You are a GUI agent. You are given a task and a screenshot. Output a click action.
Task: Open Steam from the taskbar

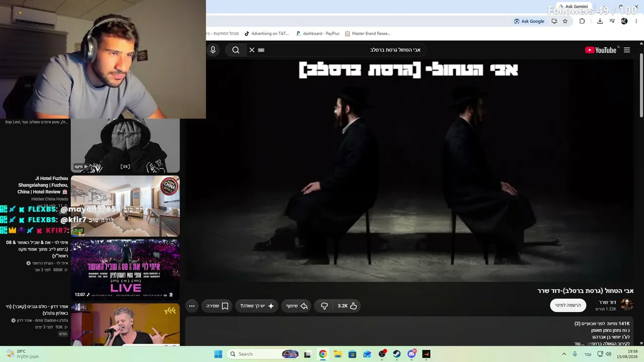396,354
